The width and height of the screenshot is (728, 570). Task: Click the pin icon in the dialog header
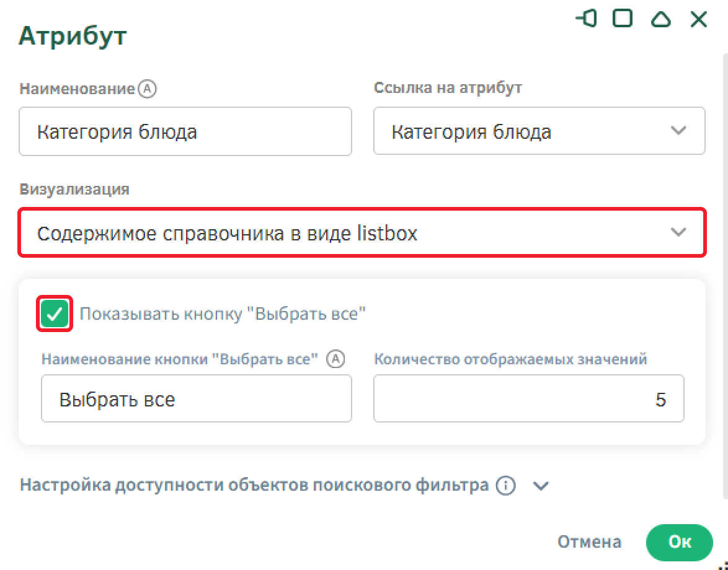point(586,19)
